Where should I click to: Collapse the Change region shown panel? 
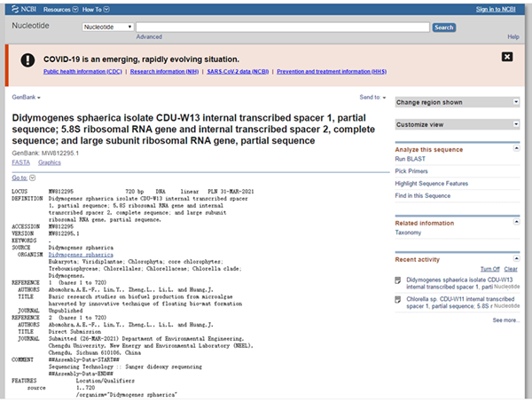[516, 102]
